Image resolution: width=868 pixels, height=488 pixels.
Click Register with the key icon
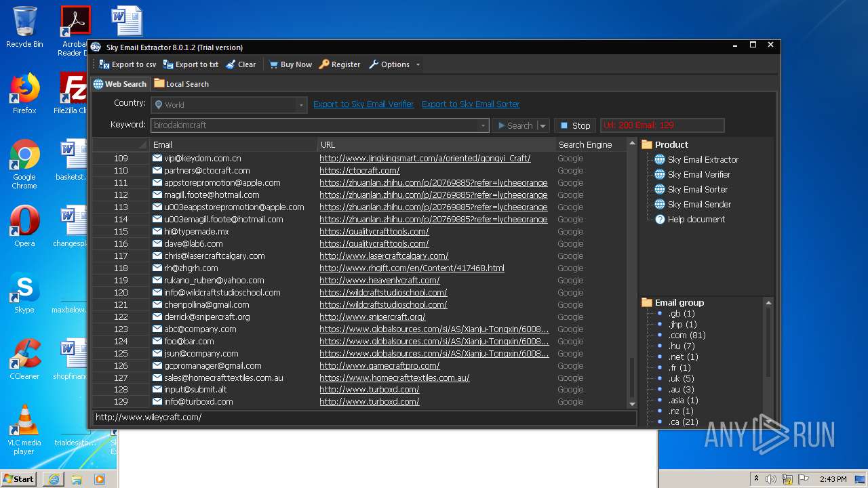340,64
